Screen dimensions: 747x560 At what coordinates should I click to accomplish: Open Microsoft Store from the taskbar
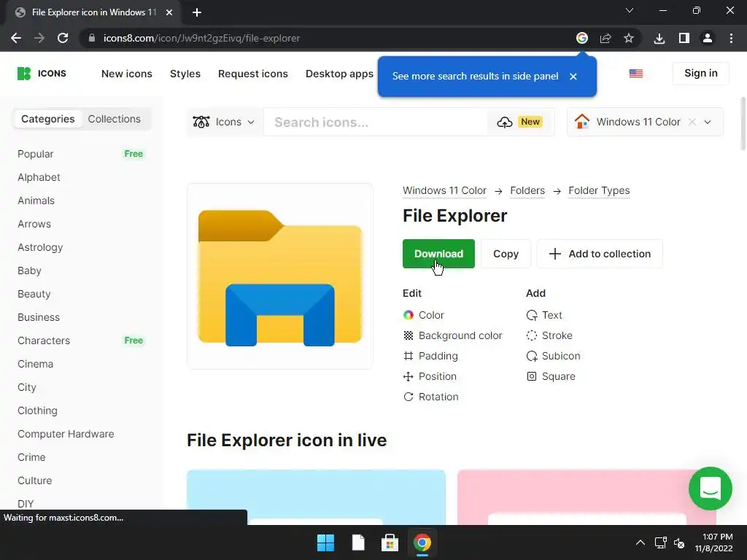(x=390, y=542)
